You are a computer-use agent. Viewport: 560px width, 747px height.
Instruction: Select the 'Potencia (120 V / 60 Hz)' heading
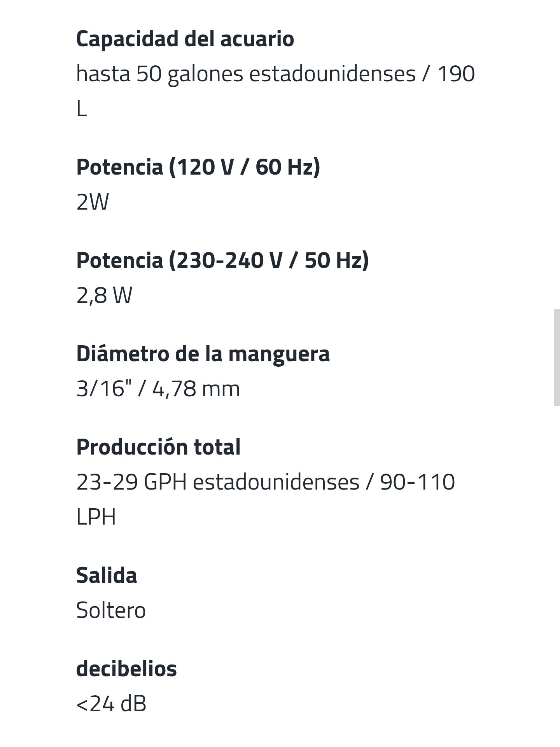[198, 167]
